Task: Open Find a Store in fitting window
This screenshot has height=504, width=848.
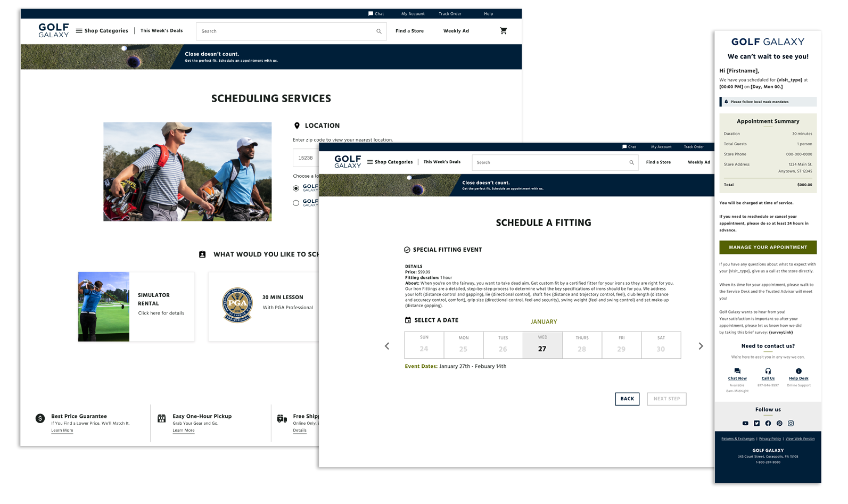Action: click(x=658, y=162)
